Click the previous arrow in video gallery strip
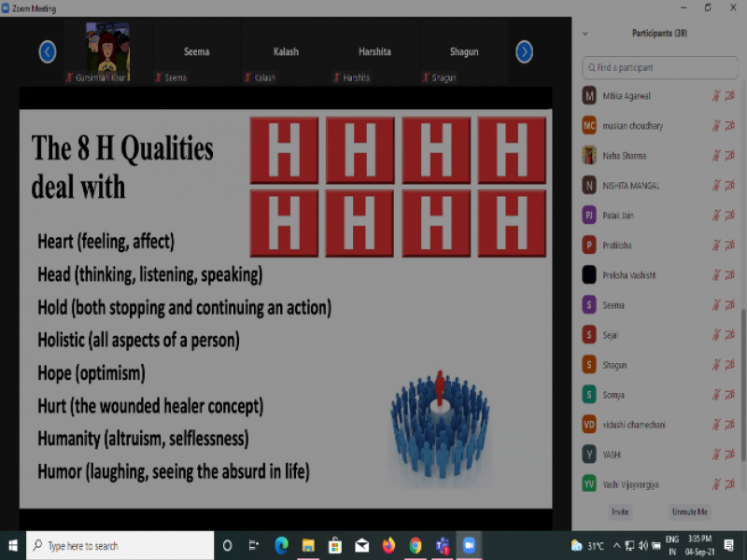 48,52
